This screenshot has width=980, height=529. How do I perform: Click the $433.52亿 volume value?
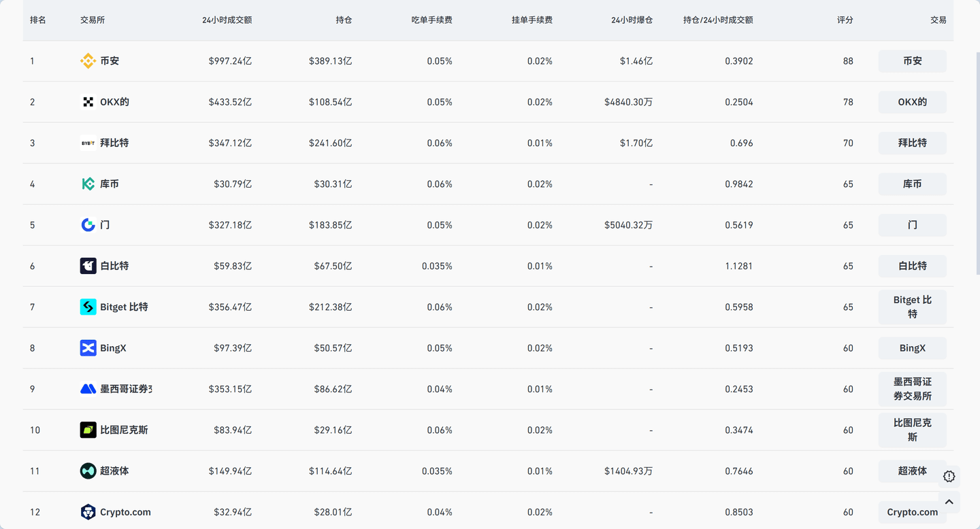click(230, 102)
